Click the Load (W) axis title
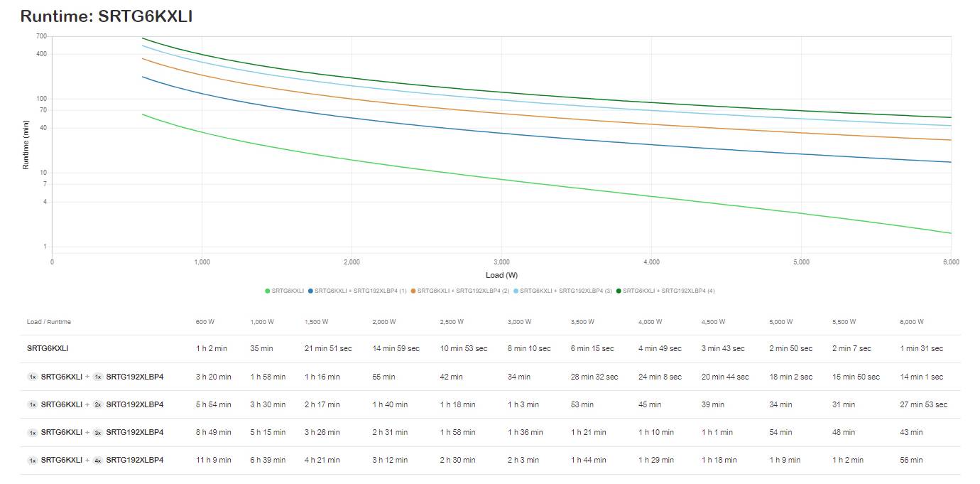The image size is (980, 484). (501, 275)
